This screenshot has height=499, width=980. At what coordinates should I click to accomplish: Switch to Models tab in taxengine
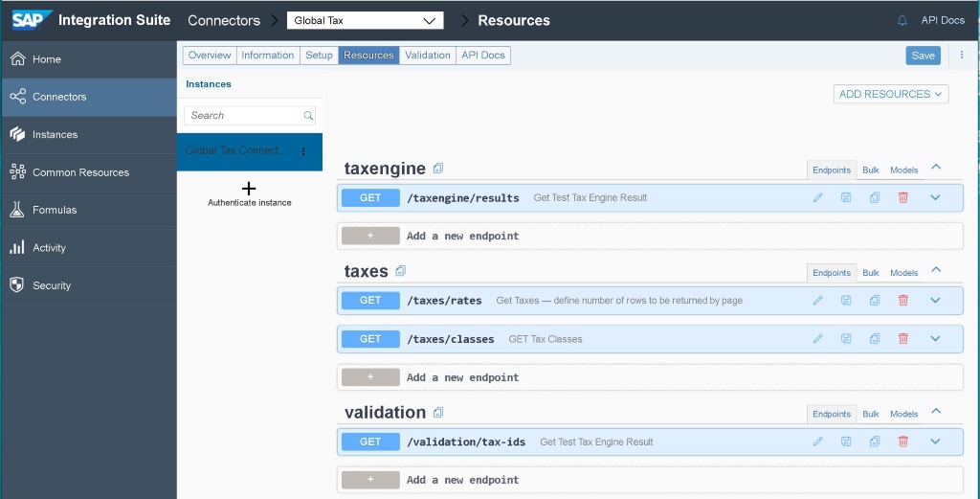(903, 170)
